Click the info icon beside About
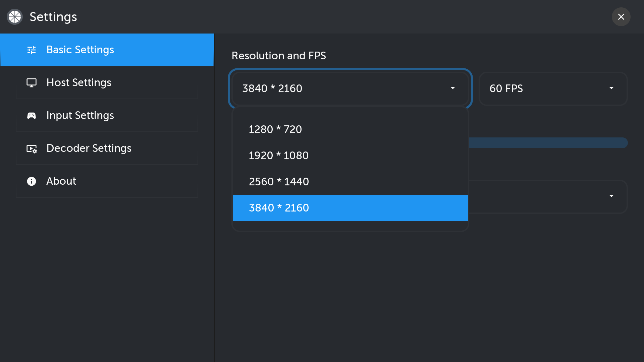Image resolution: width=644 pixels, height=362 pixels. 32,181
